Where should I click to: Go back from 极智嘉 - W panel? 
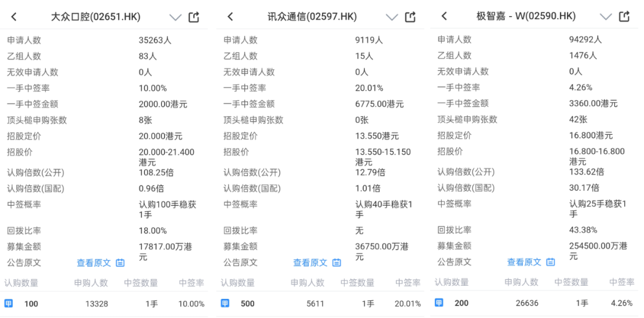[x=444, y=16]
